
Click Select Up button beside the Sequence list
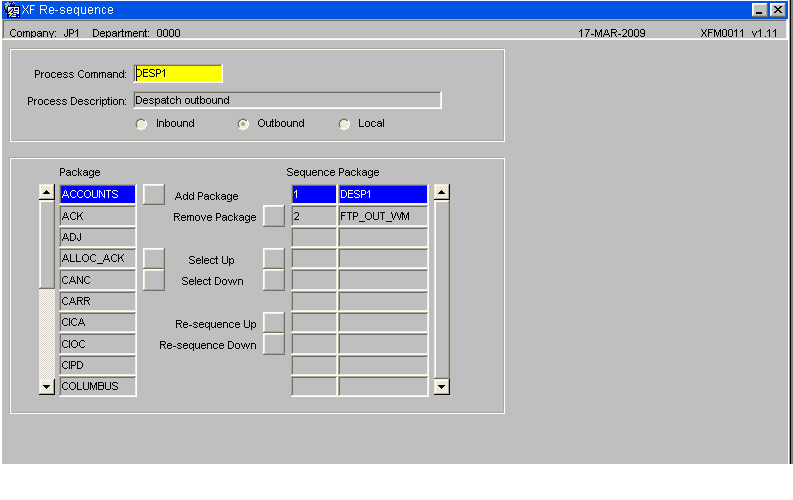[274, 258]
